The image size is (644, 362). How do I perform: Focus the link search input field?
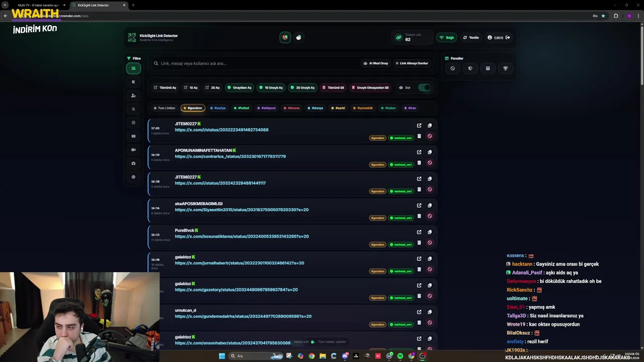254,63
